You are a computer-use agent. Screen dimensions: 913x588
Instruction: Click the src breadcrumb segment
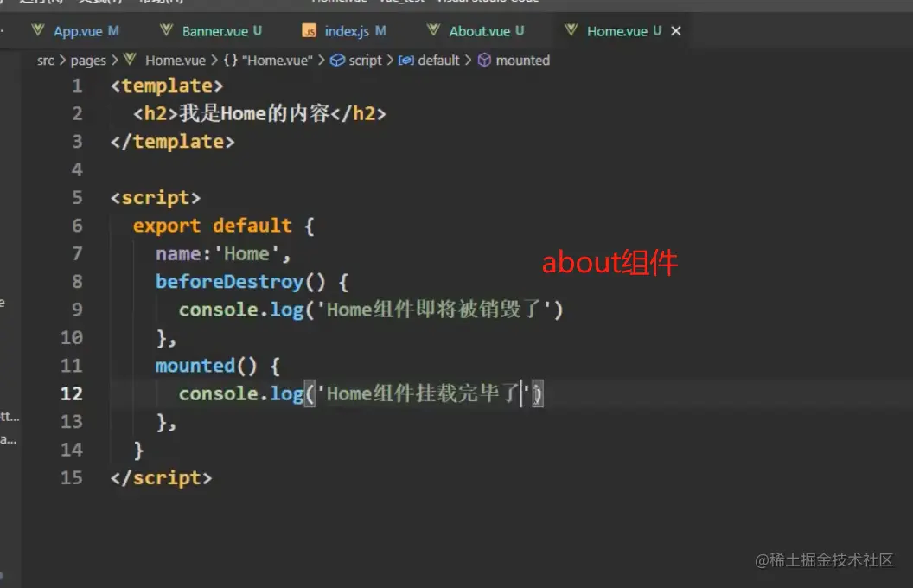coord(46,61)
